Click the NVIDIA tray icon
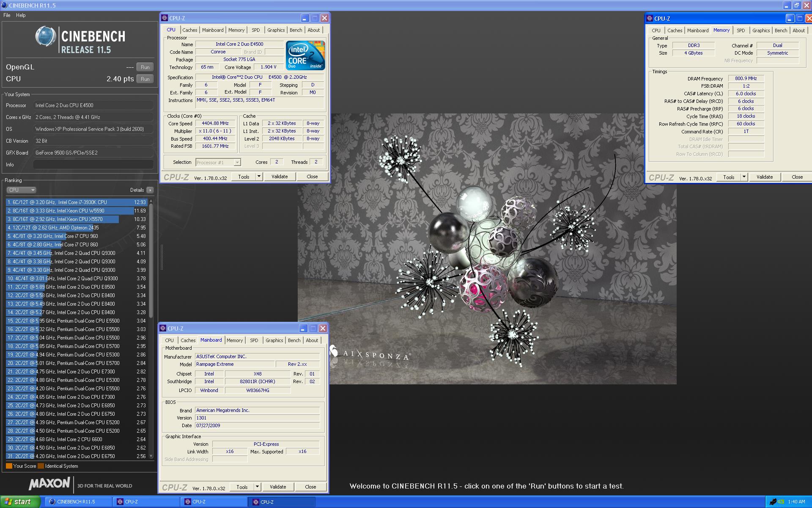The width and height of the screenshot is (812, 508). 781,502
